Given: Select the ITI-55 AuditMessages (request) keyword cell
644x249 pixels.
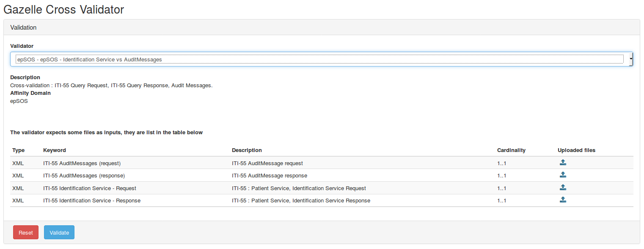Looking at the screenshot, I should 82,163.
